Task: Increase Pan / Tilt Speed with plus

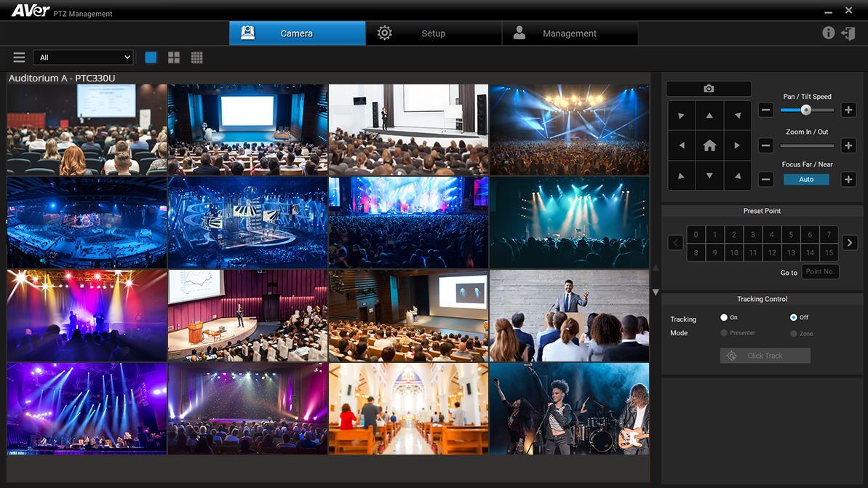Action: 848,110
